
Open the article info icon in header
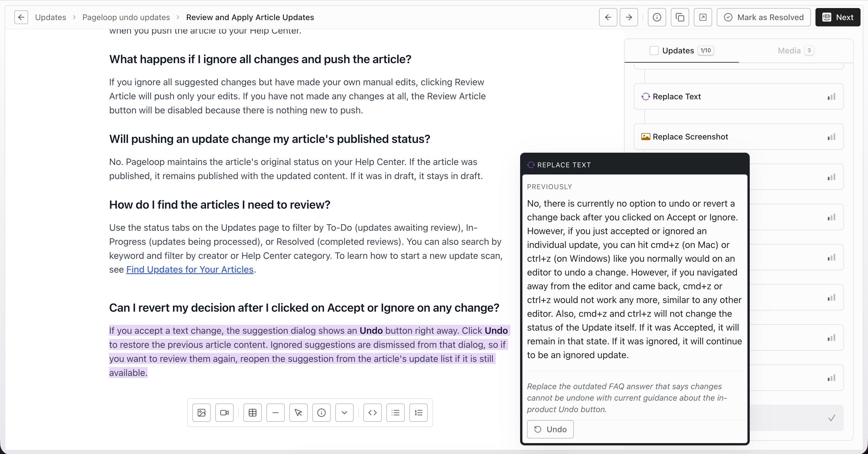coord(657,17)
